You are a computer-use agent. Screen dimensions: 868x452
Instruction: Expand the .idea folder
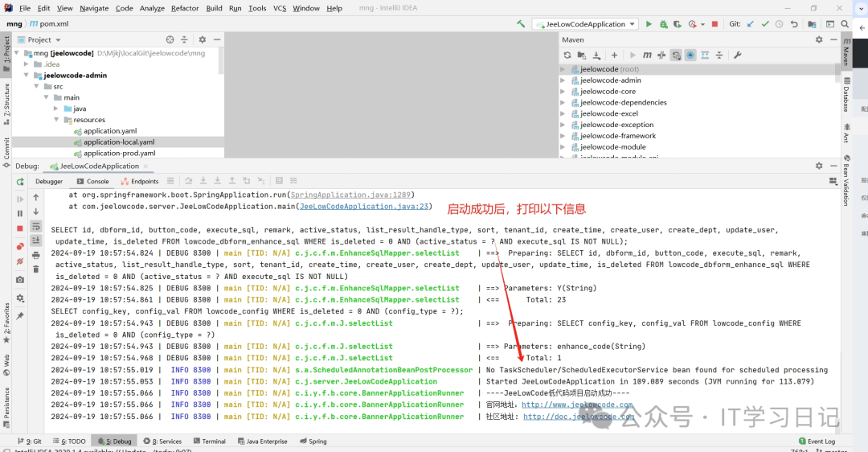26,64
